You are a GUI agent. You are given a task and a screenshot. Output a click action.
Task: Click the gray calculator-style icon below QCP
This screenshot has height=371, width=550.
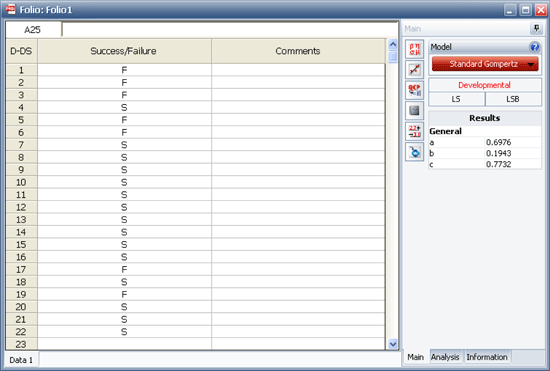[414, 111]
